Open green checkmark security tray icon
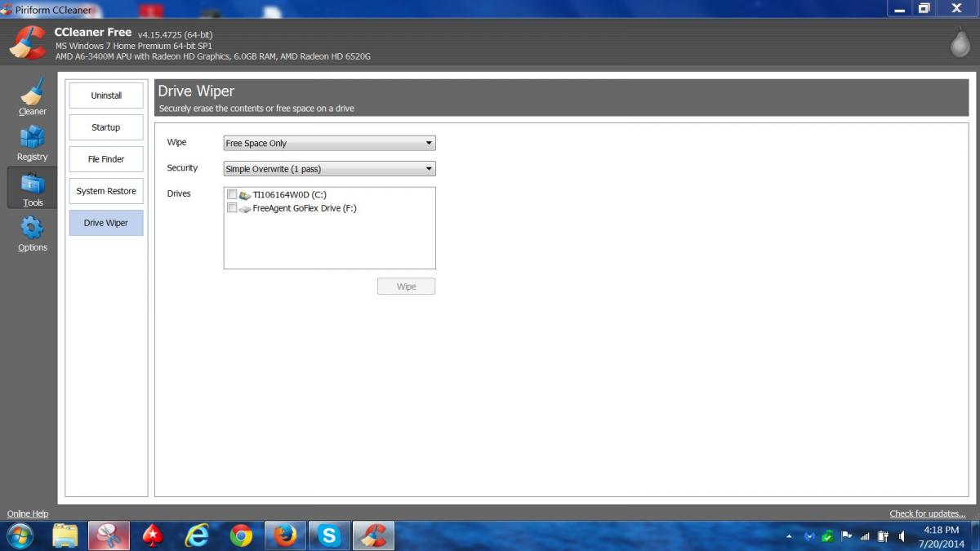The image size is (980, 551). pos(827,536)
